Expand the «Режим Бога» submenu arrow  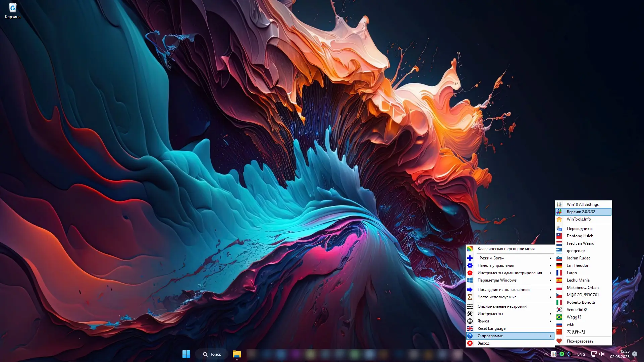pos(550,258)
